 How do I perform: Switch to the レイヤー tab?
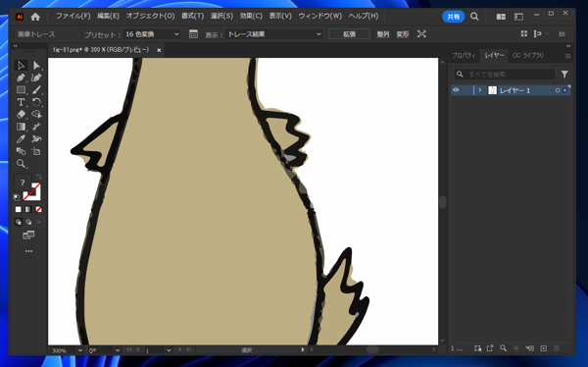pyautogui.click(x=494, y=55)
